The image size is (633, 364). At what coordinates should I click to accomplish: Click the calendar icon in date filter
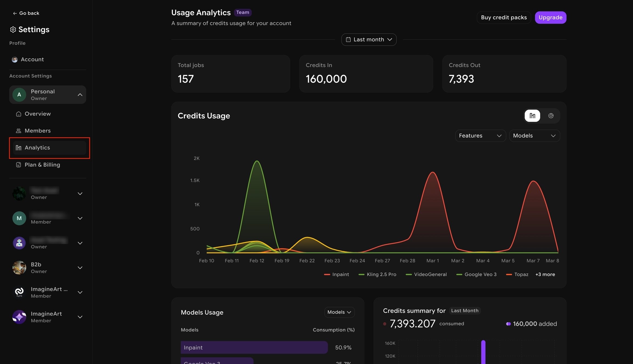pyautogui.click(x=348, y=40)
